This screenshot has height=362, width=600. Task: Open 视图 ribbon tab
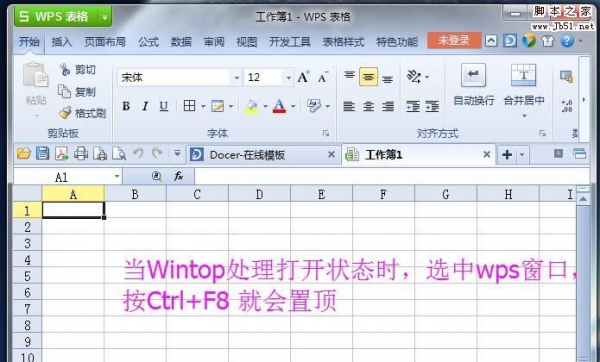246,42
